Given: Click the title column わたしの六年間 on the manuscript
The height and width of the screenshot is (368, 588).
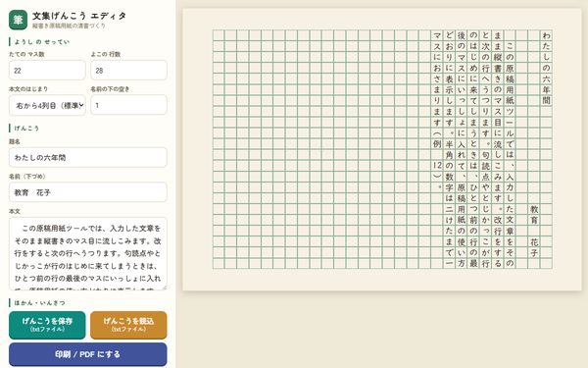Looking at the screenshot, I should [546, 68].
